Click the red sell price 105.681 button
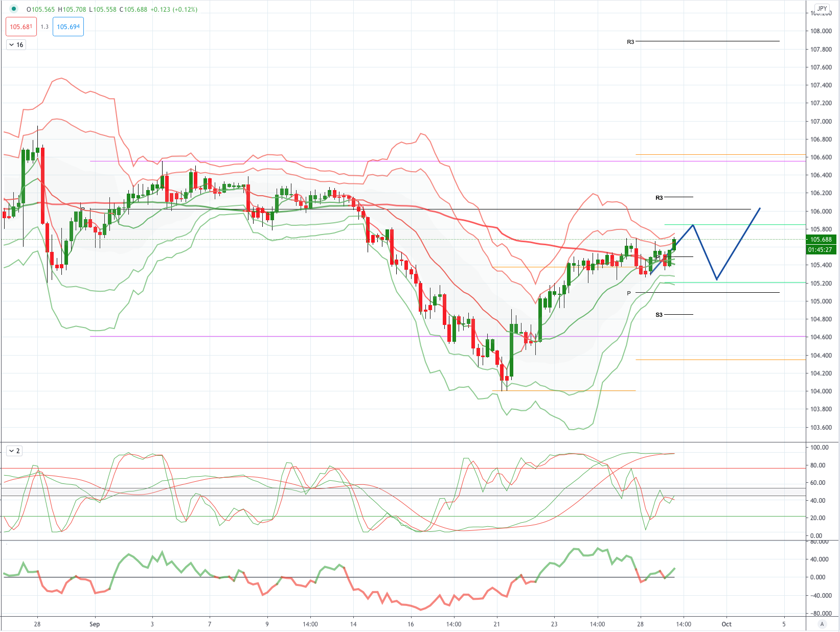 coord(21,27)
